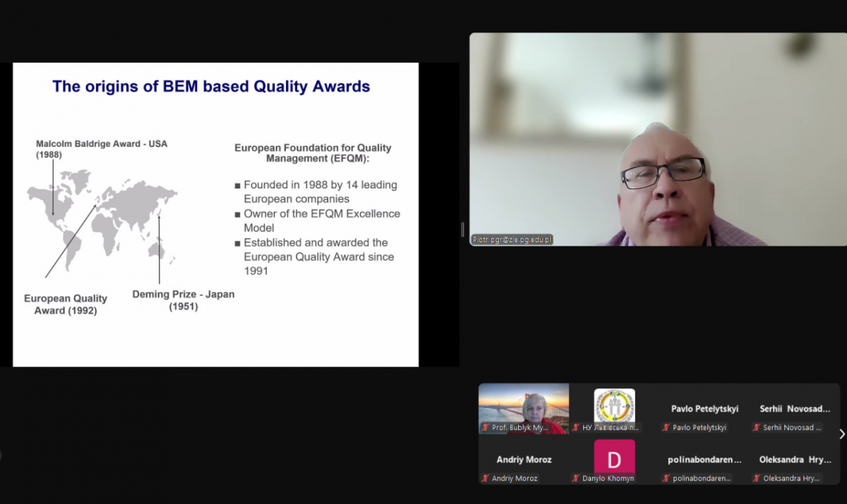Screen dimensions: 847x504
Task: Select Oleksandra Hry participant tile
Action: 794,460
